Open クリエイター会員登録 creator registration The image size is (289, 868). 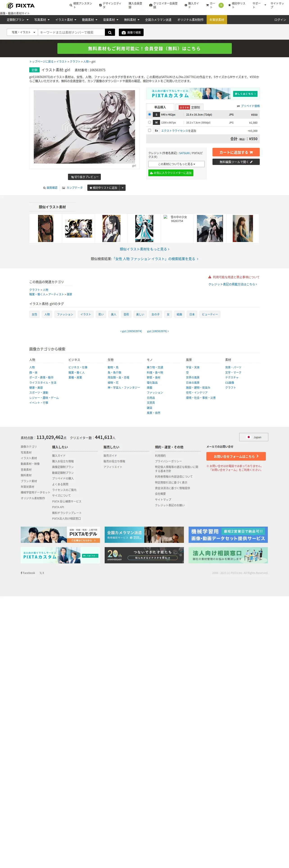163,5
